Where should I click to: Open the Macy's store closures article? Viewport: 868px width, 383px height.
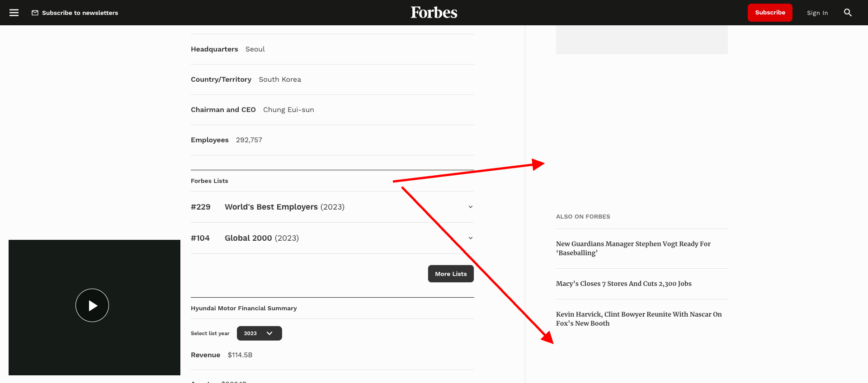pos(623,283)
